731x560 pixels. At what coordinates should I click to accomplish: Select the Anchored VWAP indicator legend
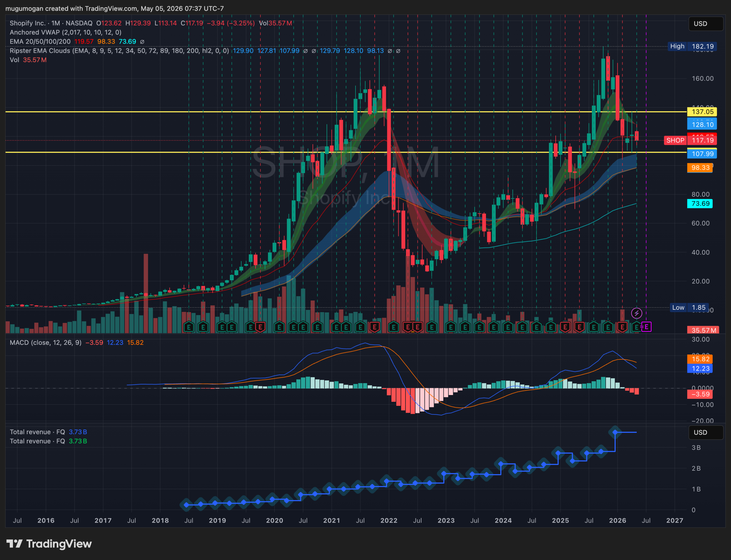pos(65,32)
